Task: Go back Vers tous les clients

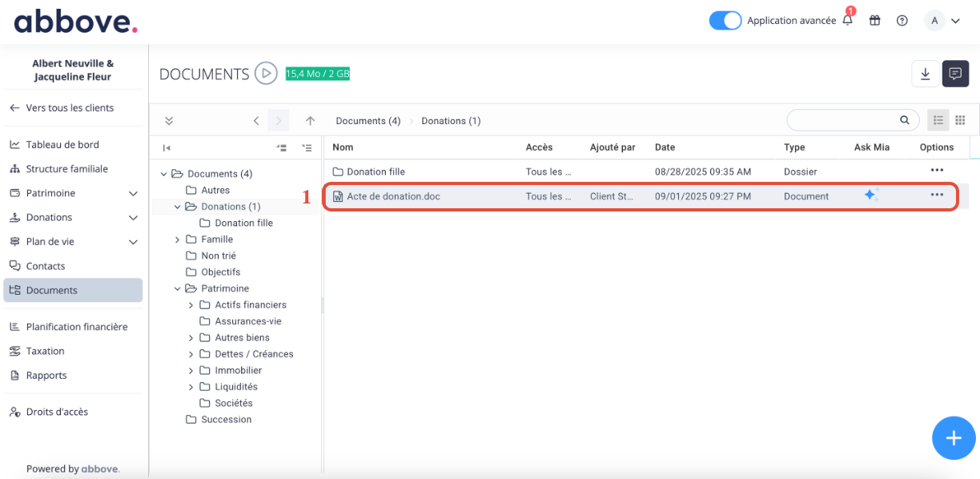Action: [70, 107]
